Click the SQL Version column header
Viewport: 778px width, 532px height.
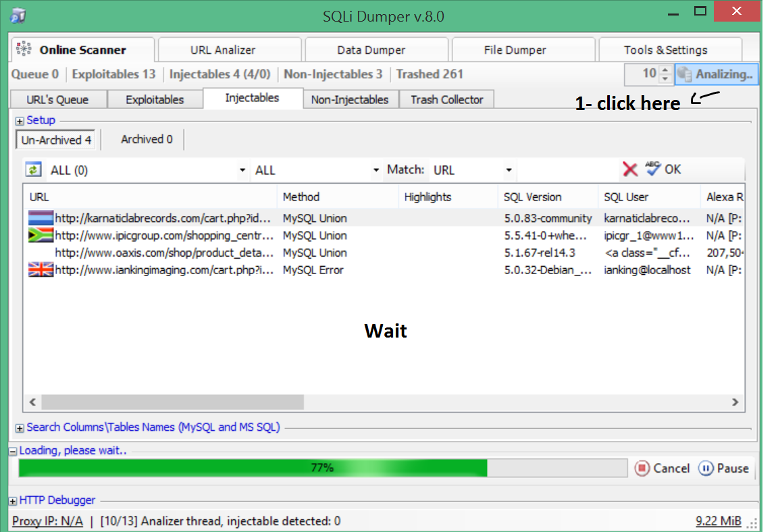(548, 197)
